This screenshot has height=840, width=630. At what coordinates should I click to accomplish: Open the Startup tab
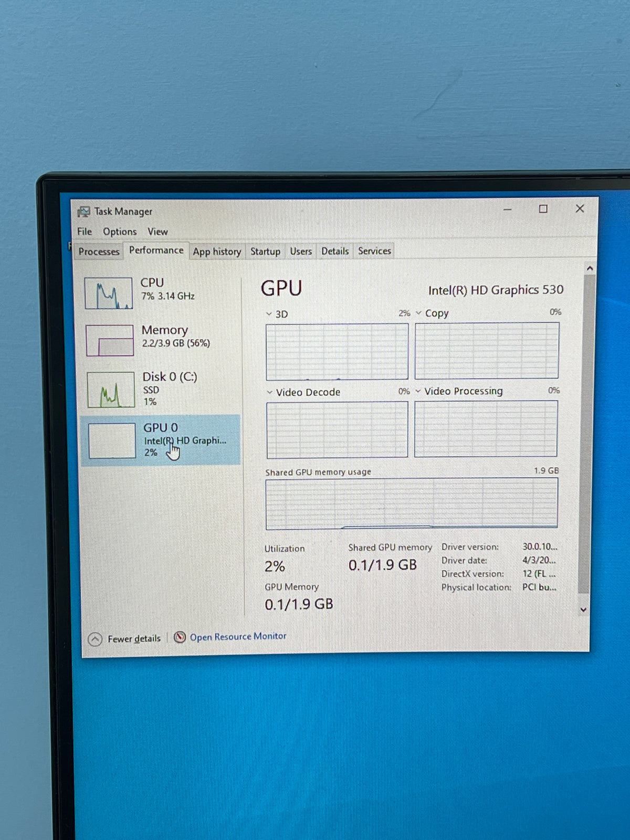pyautogui.click(x=265, y=251)
